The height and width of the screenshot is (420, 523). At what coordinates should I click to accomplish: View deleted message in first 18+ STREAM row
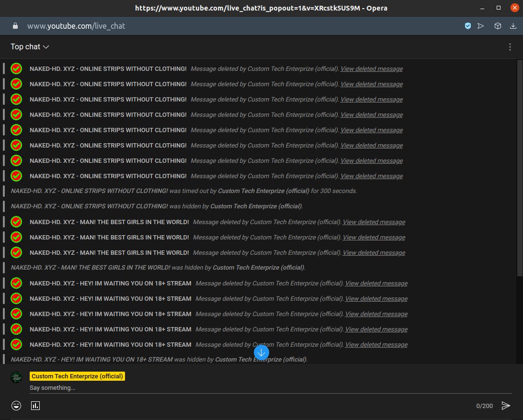point(376,284)
